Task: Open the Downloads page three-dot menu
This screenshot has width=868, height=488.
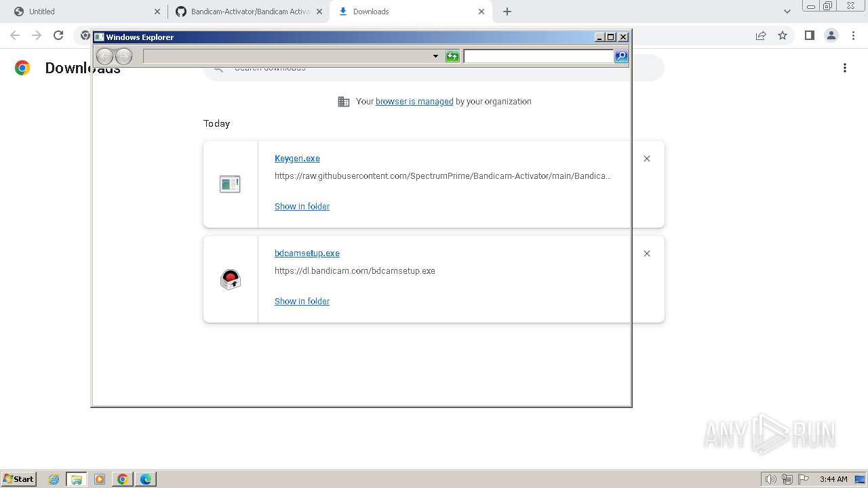Action: 845,68
